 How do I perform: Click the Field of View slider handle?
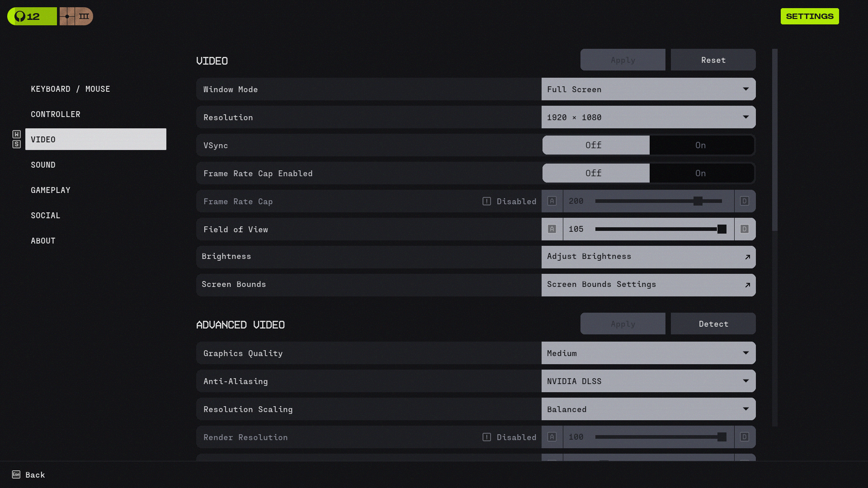point(722,229)
